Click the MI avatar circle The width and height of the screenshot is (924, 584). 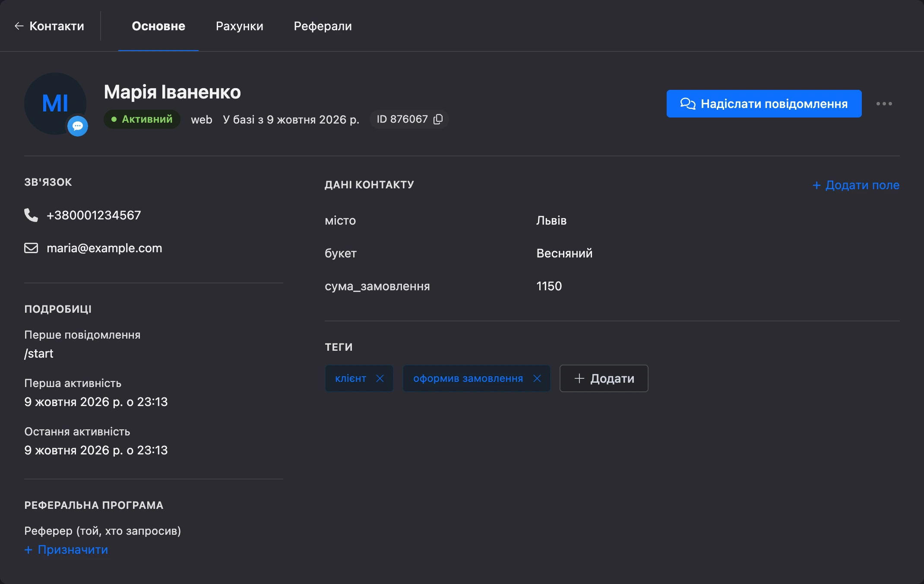pyautogui.click(x=55, y=104)
